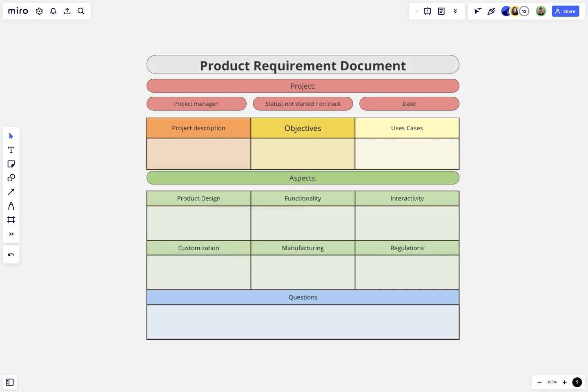Click the Undo arrow
588x392 pixels.
[x=11, y=255]
